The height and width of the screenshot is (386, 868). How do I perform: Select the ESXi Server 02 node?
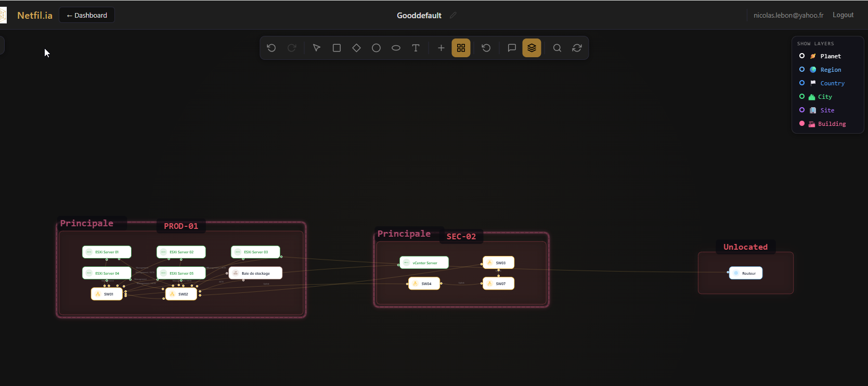pyautogui.click(x=181, y=252)
